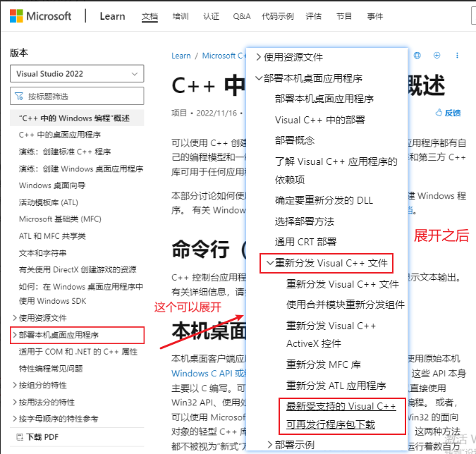Open 演练: 创建 Windows 桌面应用程序

(81, 168)
